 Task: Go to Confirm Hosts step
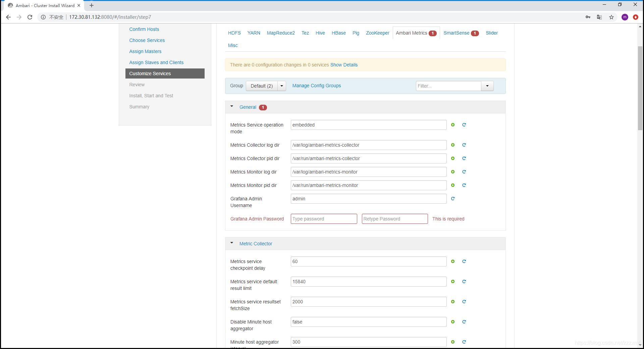click(x=144, y=29)
